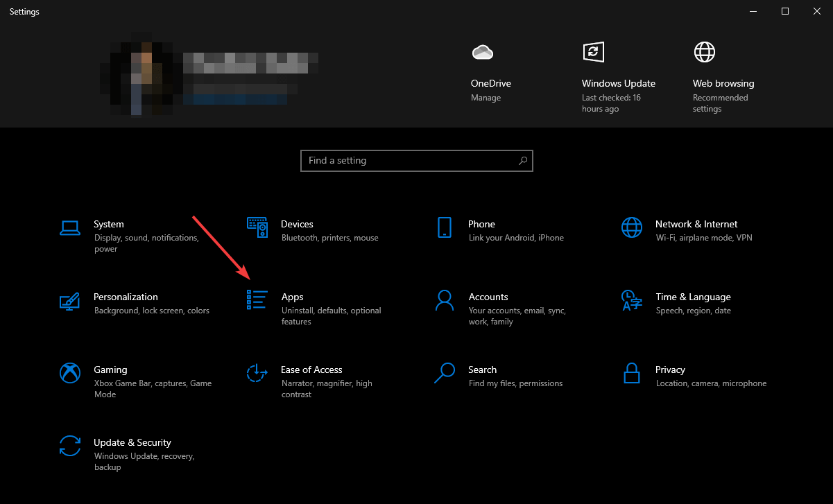Click the Gaming Xbox icon
Viewport: 833px width, 504px height.
[x=69, y=373]
